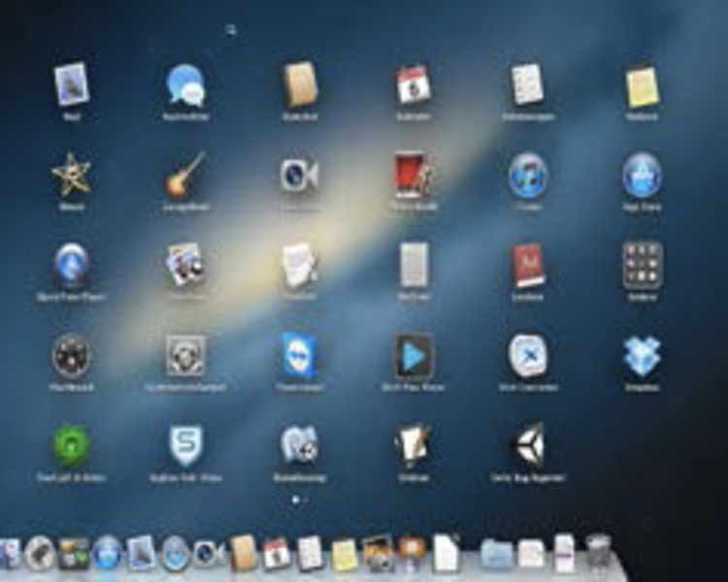This screenshot has width=728, height=582.
Task: Open Contacts book in the Dock
Action: coord(243,552)
